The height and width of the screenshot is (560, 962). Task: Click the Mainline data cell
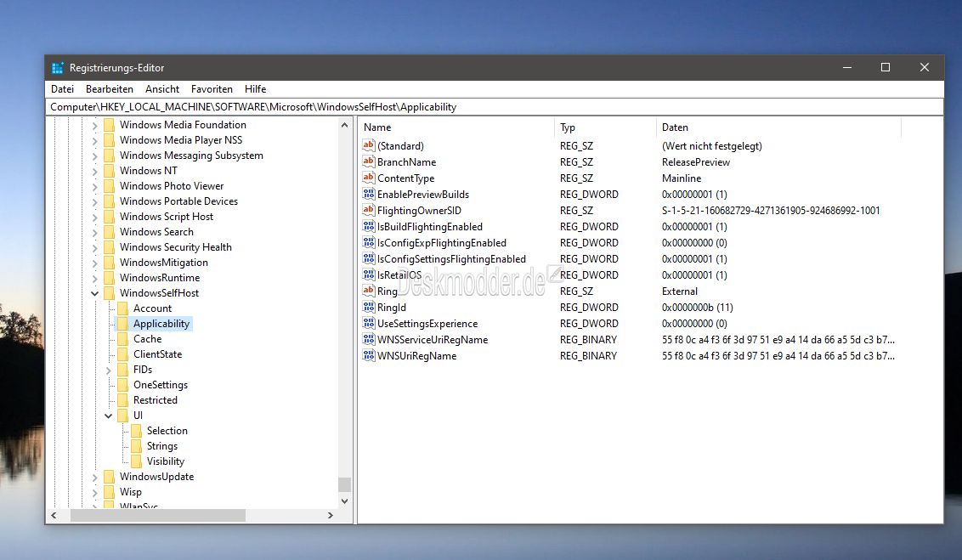click(681, 178)
